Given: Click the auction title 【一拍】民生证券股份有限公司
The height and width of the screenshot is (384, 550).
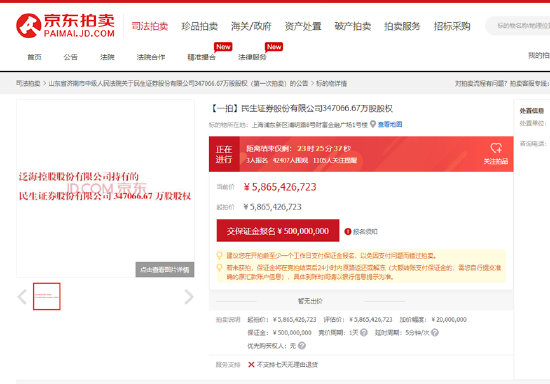Looking at the screenshot, I should [x=301, y=108].
